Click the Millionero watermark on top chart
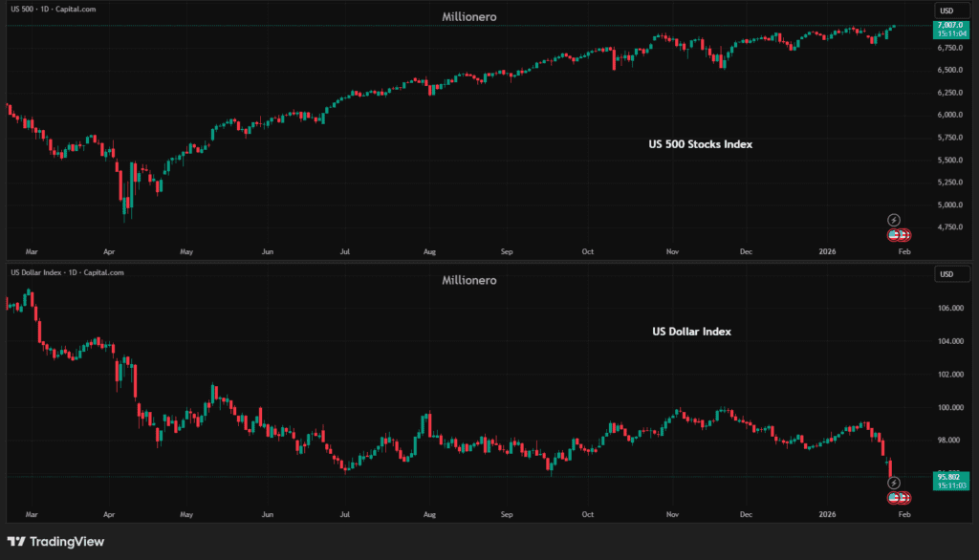 tap(469, 16)
